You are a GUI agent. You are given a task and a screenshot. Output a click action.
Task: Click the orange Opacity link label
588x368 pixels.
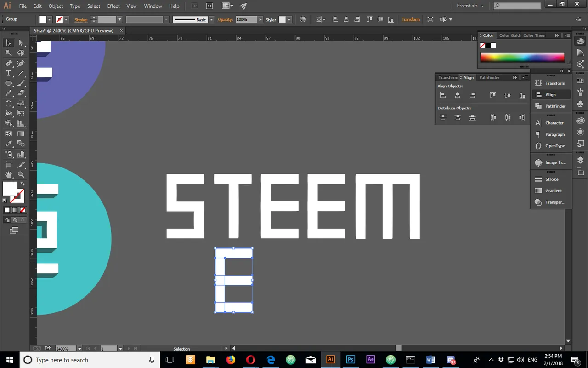click(226, 19)
